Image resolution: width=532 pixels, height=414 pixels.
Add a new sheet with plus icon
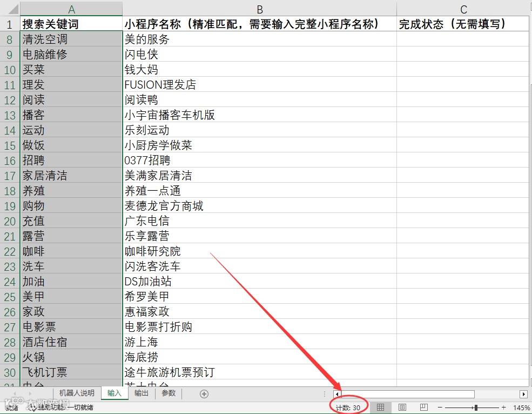pyautogui.click(x=204, y=394)
